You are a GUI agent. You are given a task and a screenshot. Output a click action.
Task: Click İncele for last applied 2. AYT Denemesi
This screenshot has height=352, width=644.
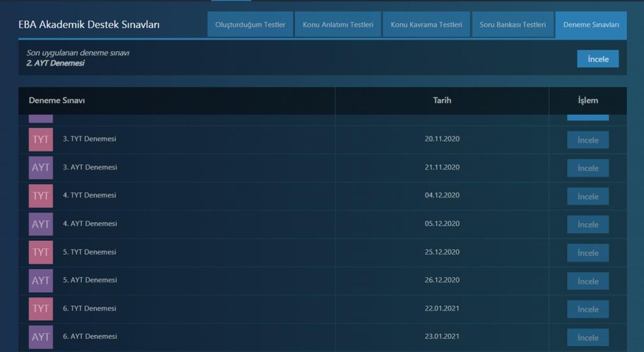[598, 58]
